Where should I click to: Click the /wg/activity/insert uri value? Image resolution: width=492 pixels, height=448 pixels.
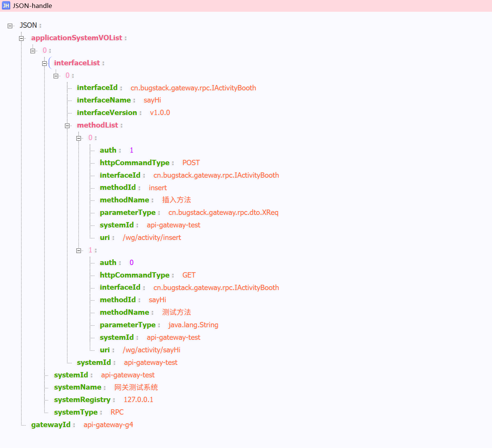pos(152,238)
